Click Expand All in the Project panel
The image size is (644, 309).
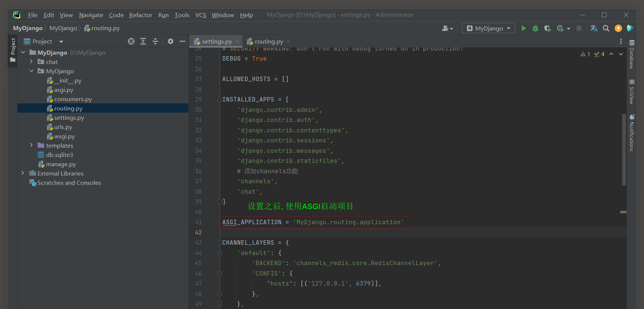pos(143,41)
